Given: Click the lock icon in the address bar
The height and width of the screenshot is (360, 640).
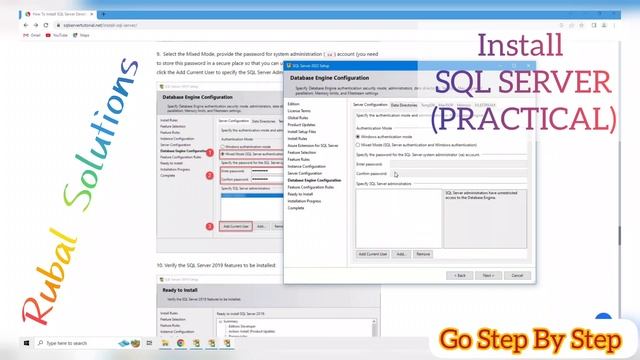Looking at the screenshot, I should click(x=58, y=25).
